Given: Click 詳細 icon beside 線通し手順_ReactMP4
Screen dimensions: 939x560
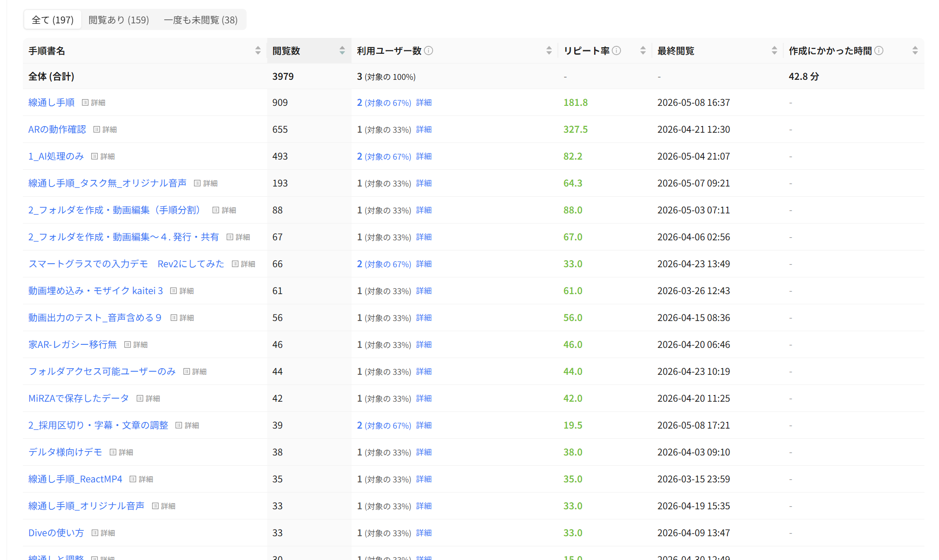Looking at the screenshot, I should (141, 479).
